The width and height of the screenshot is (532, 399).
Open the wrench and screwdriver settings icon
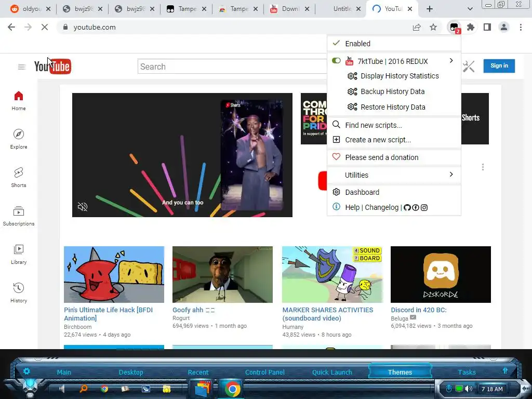point(469,66)
